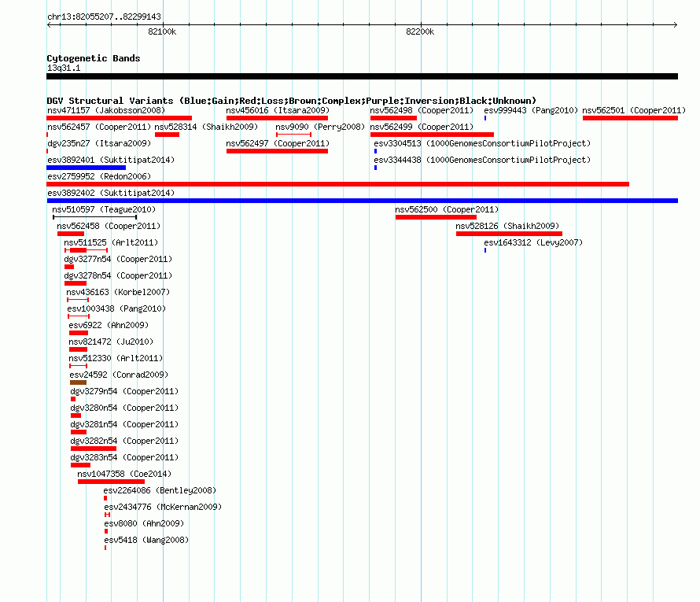Click the nsv511525 (Arlt2011) label
This screenshot has height=602, width=700.
[111, 242]
